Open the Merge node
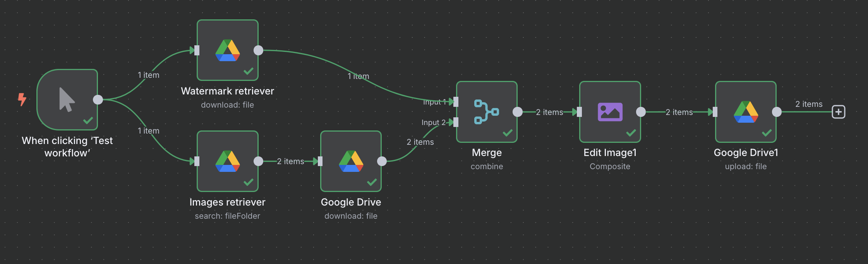868x264 pixels. pos(487,112)
